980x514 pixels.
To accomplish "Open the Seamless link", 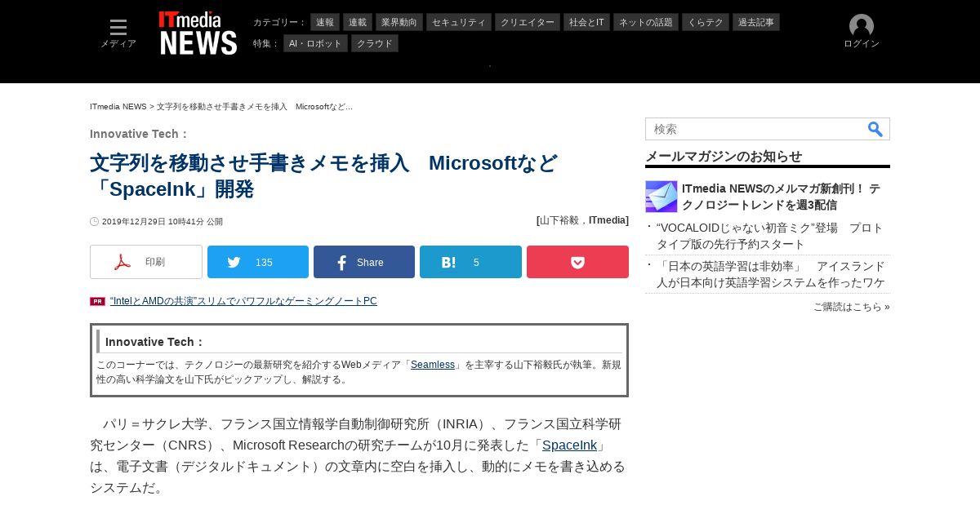I will [433, 365].
